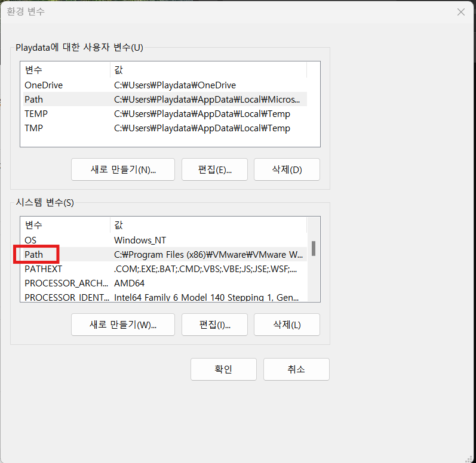This screenshot has height=463, width=476.
Task: Click 삭제(D) button for user variables
Action: pos(287,169)
